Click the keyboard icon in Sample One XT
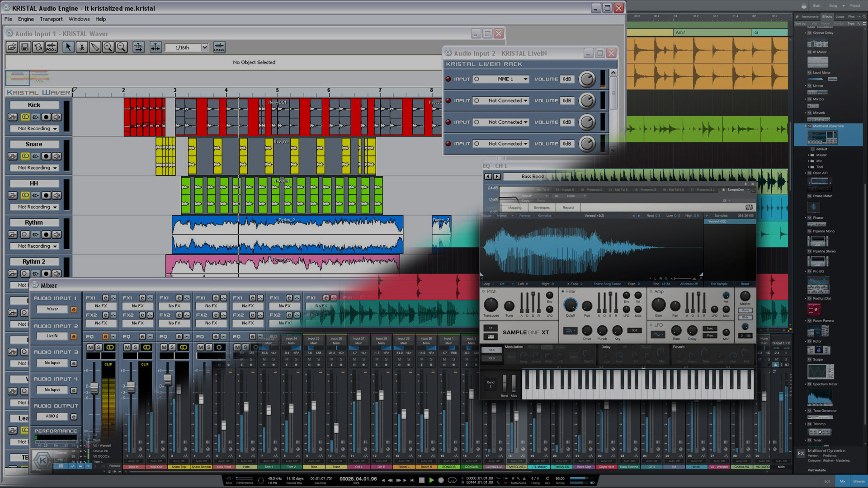 [491, 337]
